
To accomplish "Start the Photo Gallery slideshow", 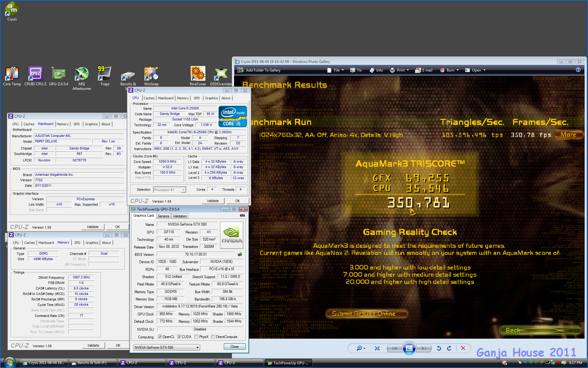I will pyautogui.click(x=409, y=348).
